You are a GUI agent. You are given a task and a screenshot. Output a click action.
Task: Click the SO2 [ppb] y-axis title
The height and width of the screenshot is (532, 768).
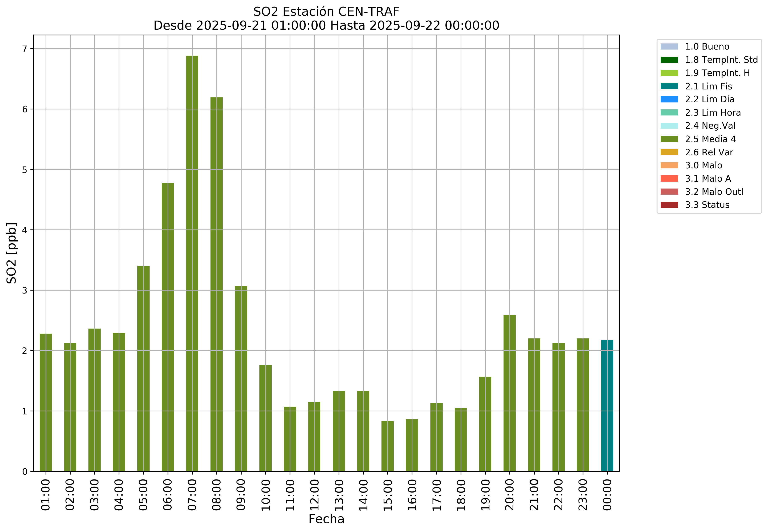click(12, 253)
